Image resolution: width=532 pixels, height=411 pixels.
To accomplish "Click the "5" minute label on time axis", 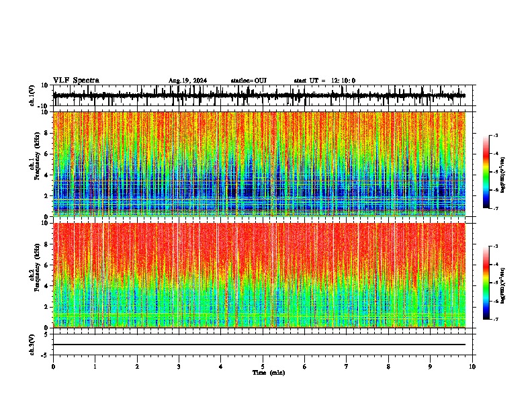I will pos(263,367).
